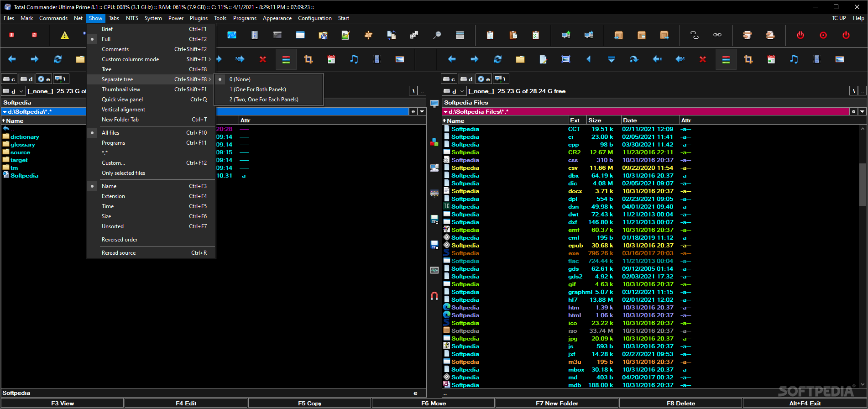Open right panel favorites asterisk button
This screenshot has height=409, width=868.
[853, 111]
